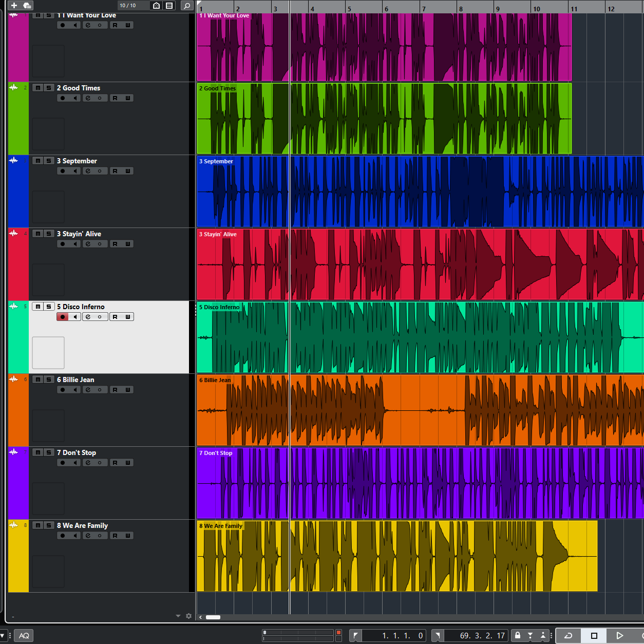
Task: Enable read automation (R) on September
Action: pos(115,171)
